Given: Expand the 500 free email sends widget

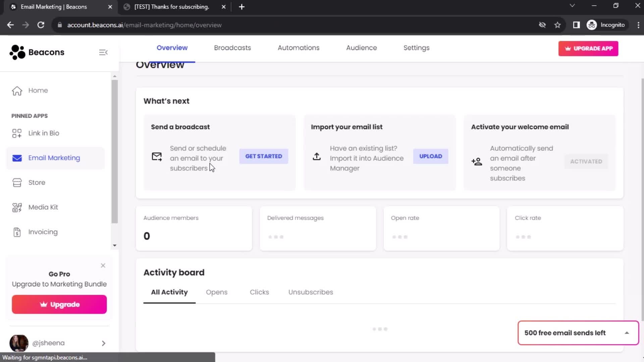Looking at the screenshot, I should coord(627,333).
